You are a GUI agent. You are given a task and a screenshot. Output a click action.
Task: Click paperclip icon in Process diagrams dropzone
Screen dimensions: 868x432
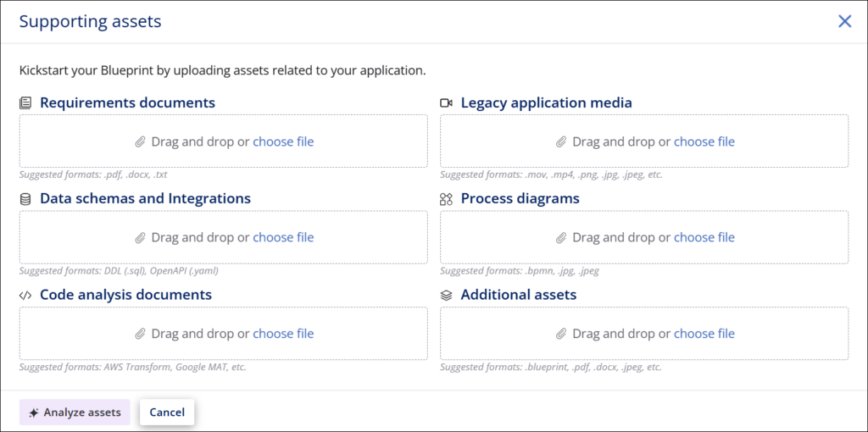click(x=561, y=238)
